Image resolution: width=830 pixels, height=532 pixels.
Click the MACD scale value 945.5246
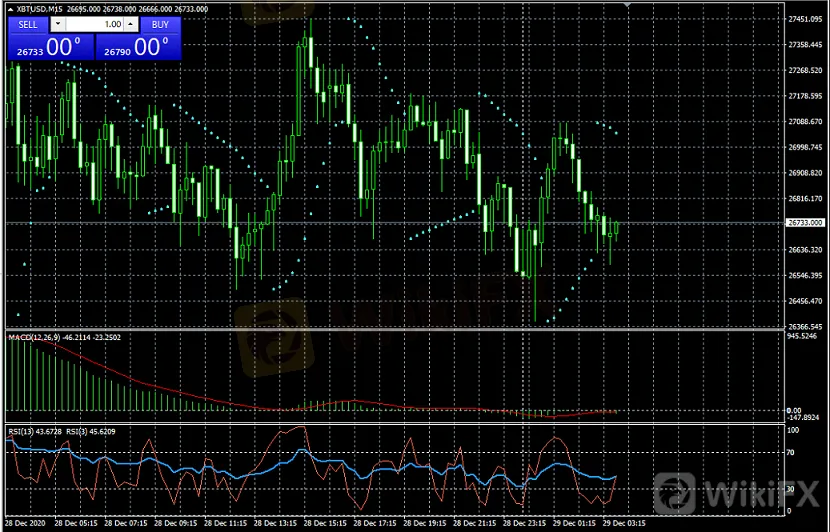801,336
